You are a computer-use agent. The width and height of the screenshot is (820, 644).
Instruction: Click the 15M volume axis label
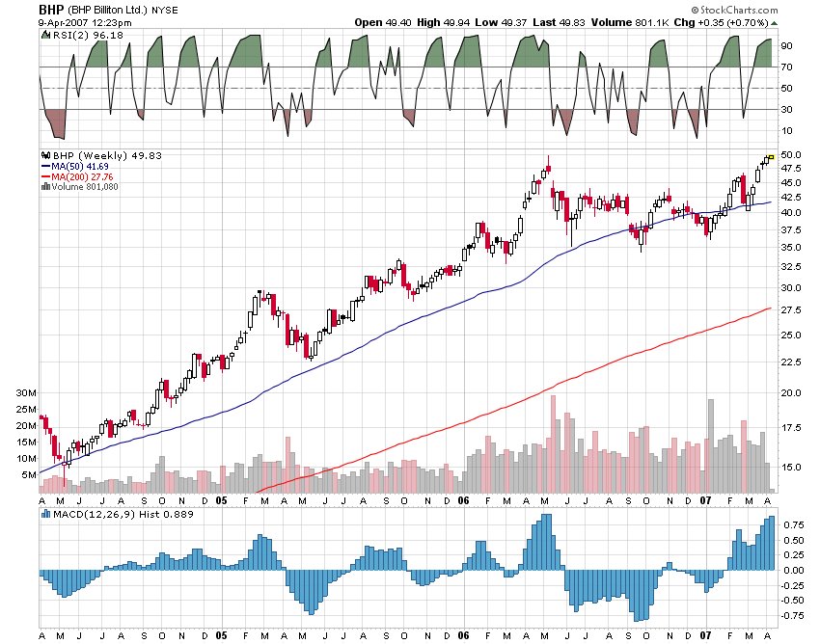pyautogui.click(x=26, y=442)
